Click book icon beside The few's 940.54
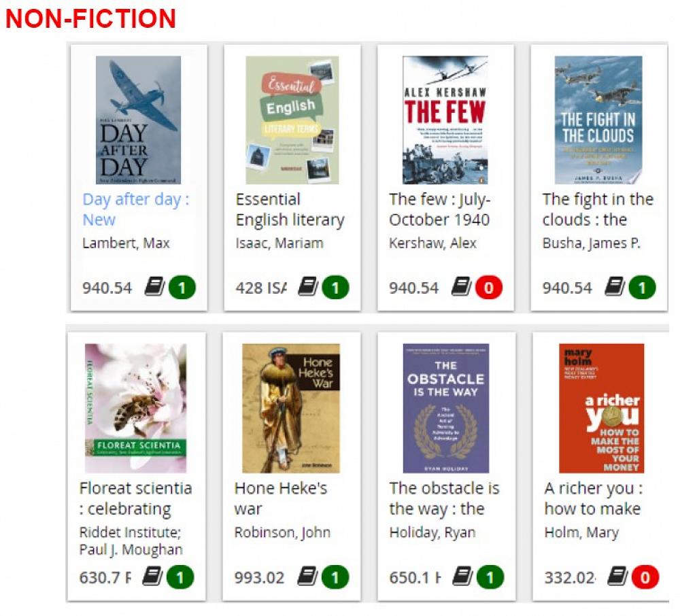 462,287
